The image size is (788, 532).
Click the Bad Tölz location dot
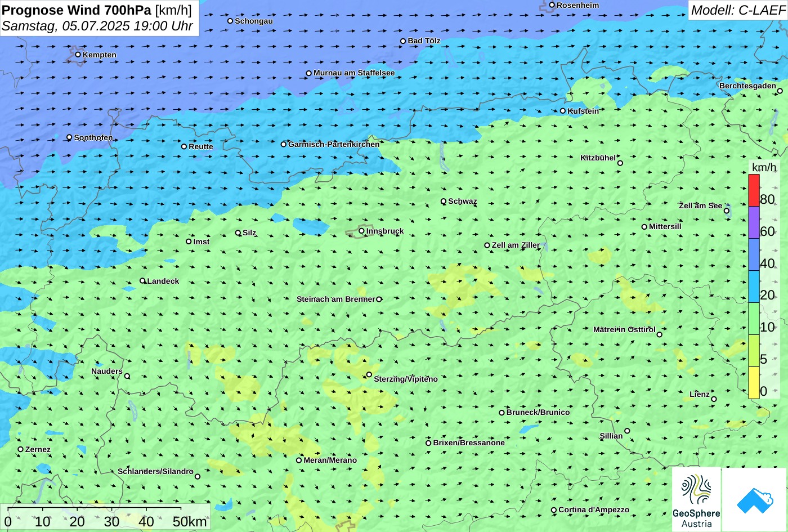(403, 41)
